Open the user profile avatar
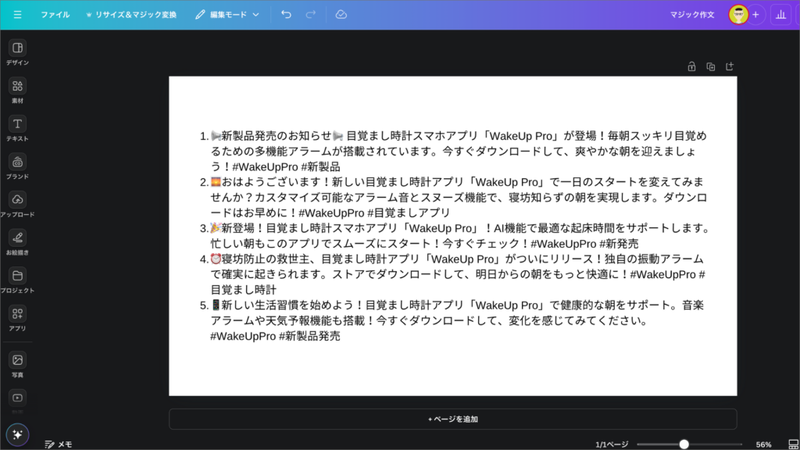 [x=738, y=15]
